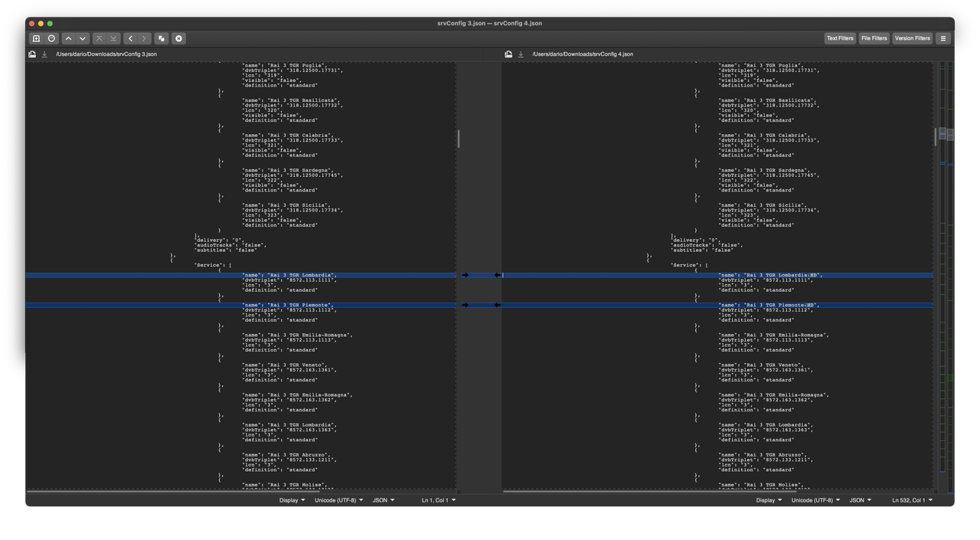Click the save download icon for srvConfig 4.json
Viewport: 980px width, 540px height.
click(x=521, y=54)
